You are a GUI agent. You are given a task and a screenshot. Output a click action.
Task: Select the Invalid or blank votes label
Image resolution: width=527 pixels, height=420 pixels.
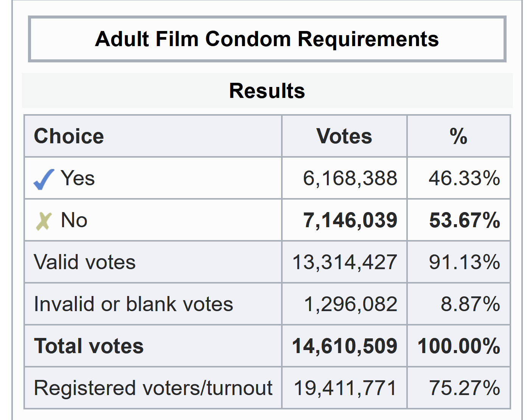[x=134, y=304]
